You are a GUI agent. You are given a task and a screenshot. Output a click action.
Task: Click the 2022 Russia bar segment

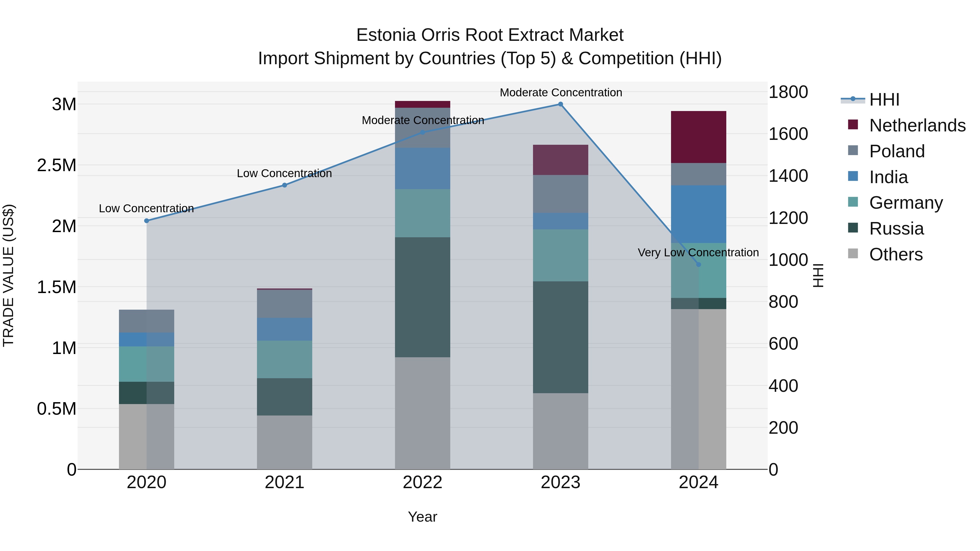tap(423, 297)
